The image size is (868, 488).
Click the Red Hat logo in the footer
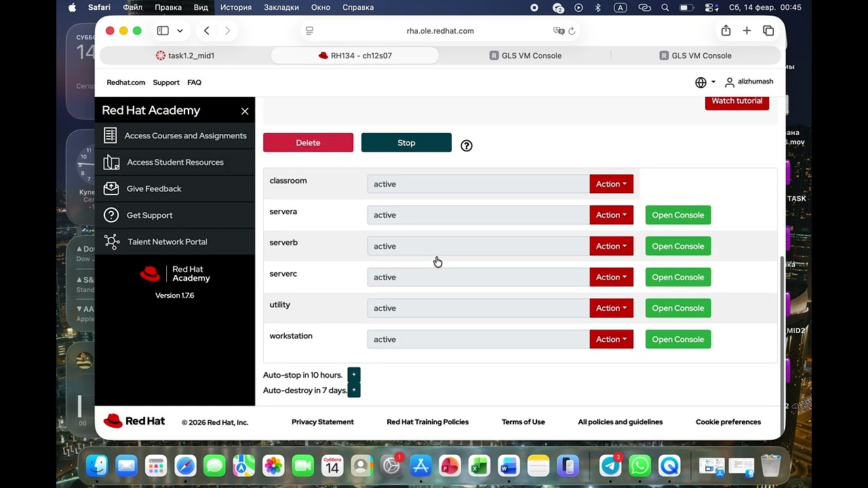click(x=134, y=421)
